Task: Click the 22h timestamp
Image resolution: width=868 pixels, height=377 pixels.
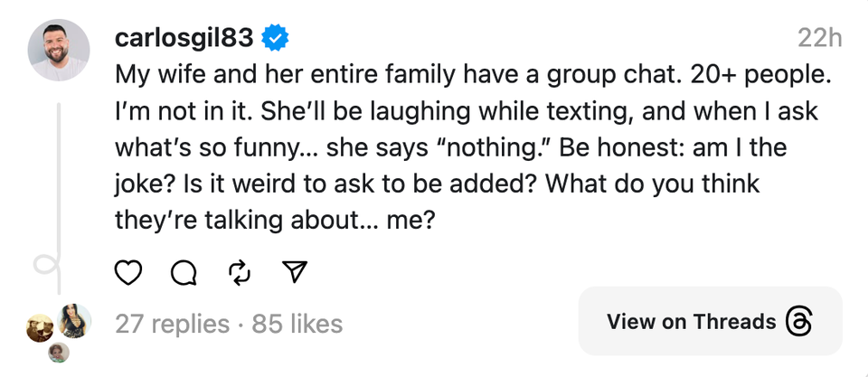Action: tap(819, 39)
